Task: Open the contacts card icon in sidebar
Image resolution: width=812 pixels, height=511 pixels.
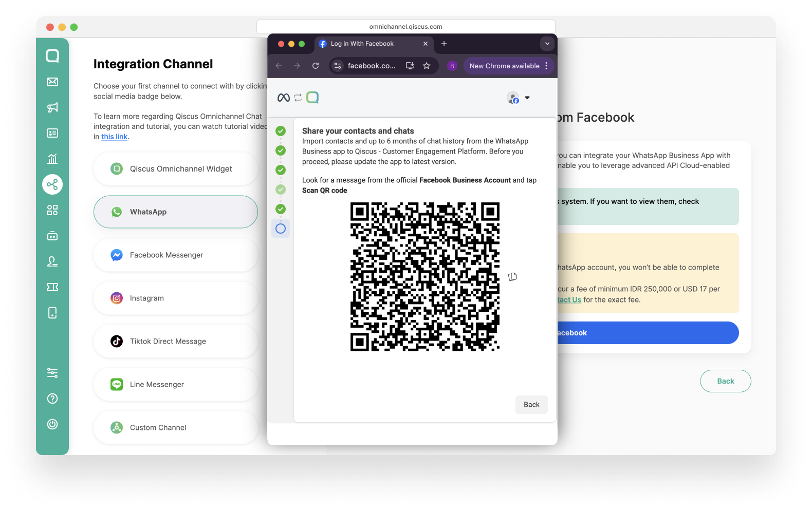Action: point(52,133)
